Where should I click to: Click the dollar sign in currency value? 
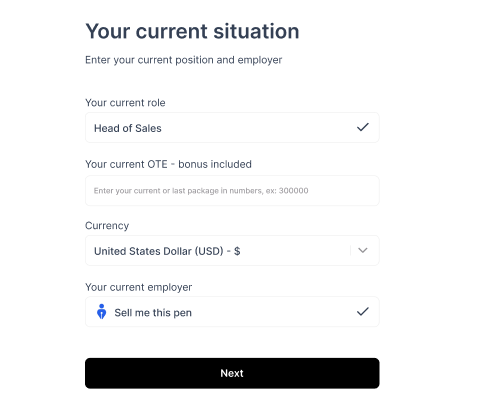click(237, 251)
